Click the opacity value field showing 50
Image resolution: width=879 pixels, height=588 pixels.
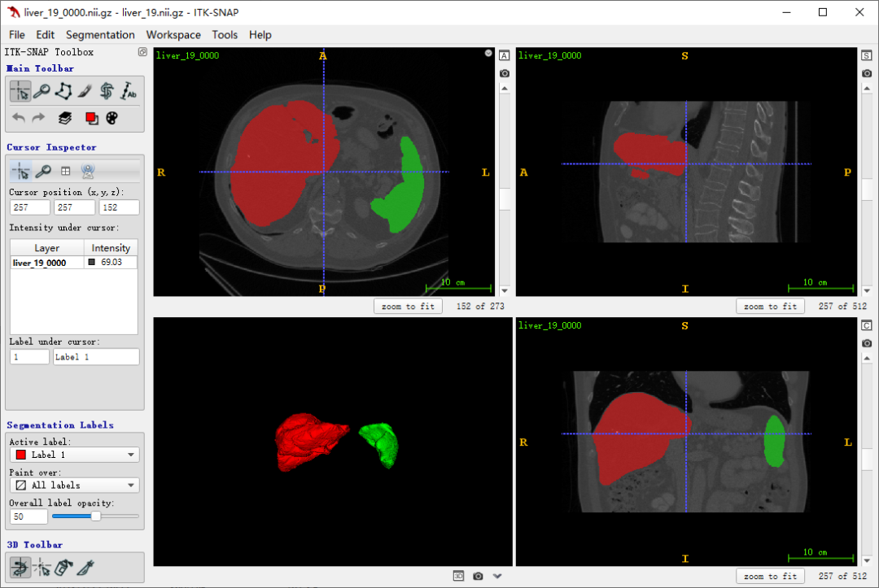pos(28,516)
